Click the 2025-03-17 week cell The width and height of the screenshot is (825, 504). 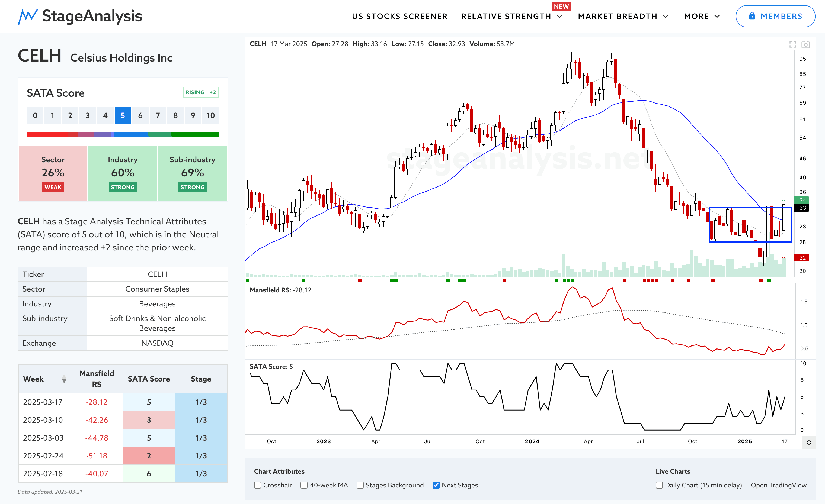pos(44,402)
